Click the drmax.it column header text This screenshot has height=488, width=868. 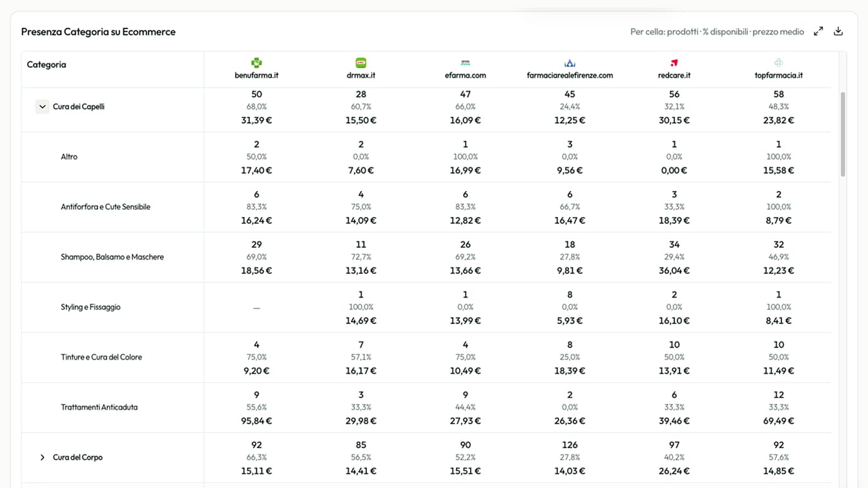pos(361,75)
